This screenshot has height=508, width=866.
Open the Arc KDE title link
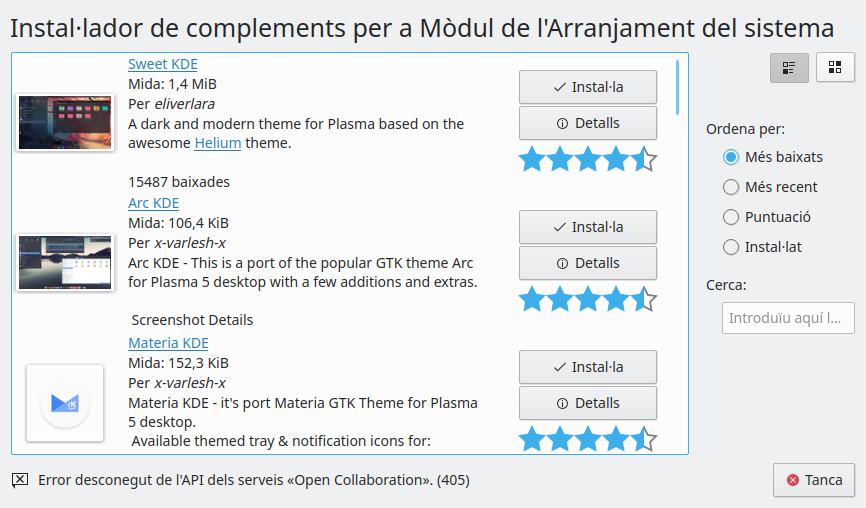click(x=153, y=203)
